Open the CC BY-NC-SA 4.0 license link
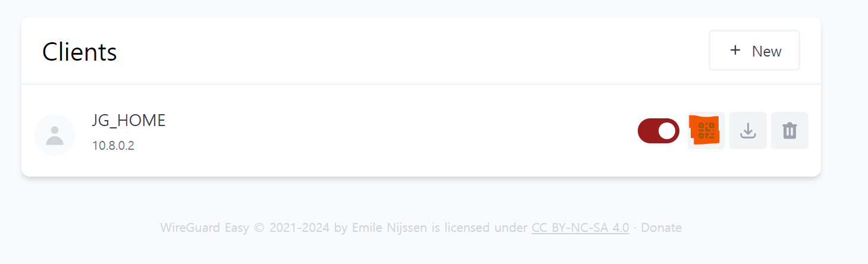Image resolution: width=868 pixels, height=264 pixels. pos(580,227)
